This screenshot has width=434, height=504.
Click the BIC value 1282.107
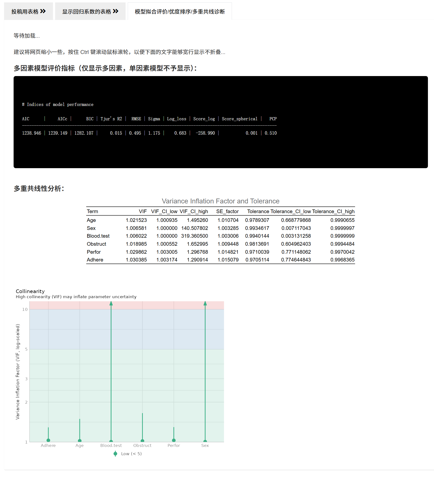click(x=84, y=133)
